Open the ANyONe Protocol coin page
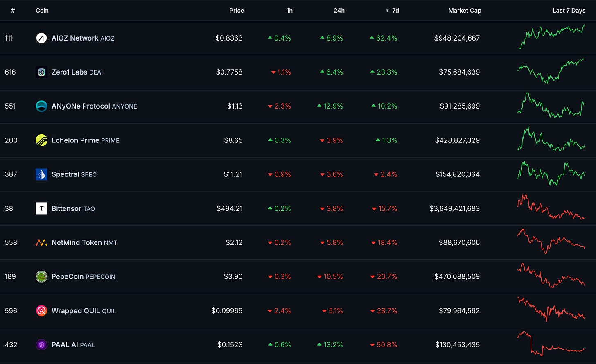596x364 pixels. (x=94, y=106)
